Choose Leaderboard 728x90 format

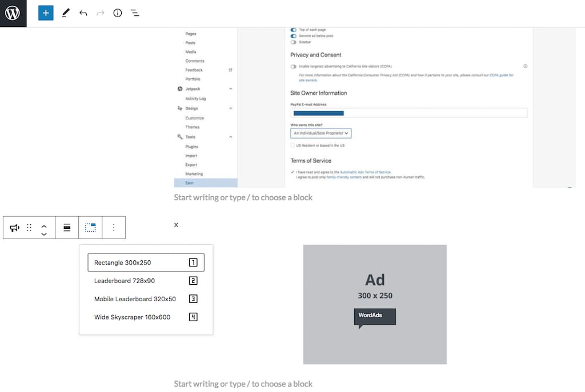(x=146, y=281)
